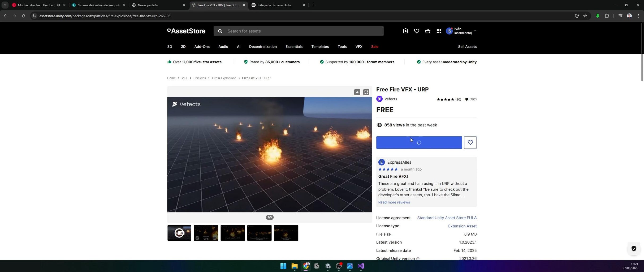Click the blue loading add-to-assets button
The width and height of the screenshot is (644, 272).
click(x=419, y=143)
